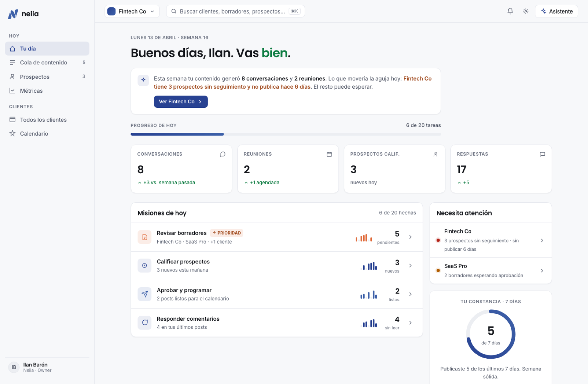The image size is (588, 384).
Task: Focus the Buscar clientes search field
Action: click(236, 11)
